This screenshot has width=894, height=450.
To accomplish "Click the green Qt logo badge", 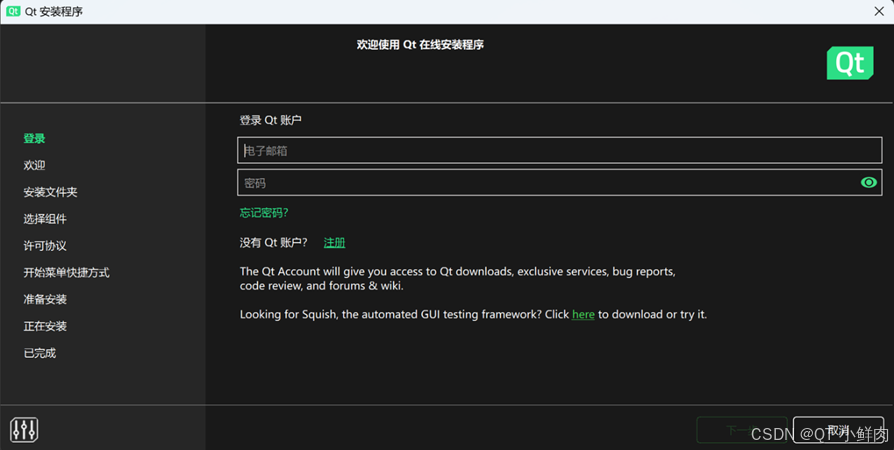I will coord(850,63).
